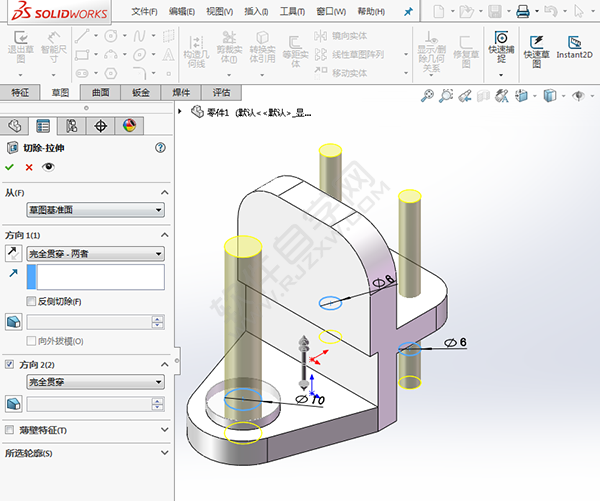600x501 pixels.
Task: Cancel cut-extrude with red X
Action: (29, 167)
